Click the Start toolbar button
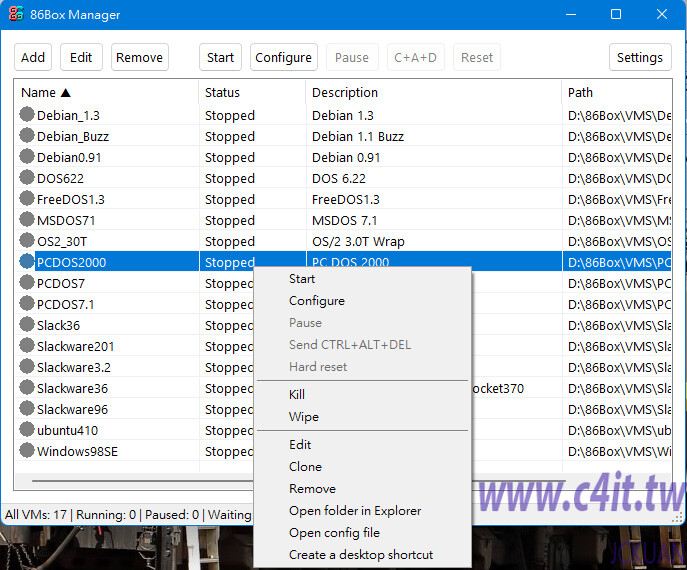The image size is (687, 570). click(220, 57)
